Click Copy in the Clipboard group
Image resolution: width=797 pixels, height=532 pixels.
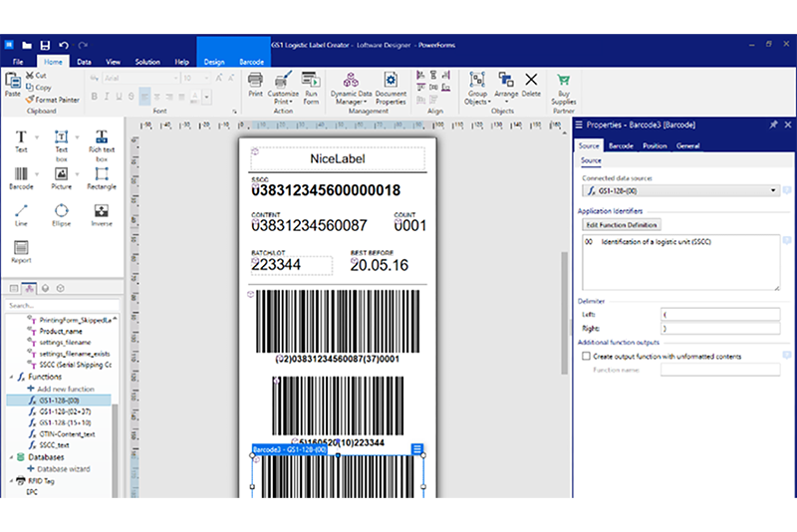tap(38, 88)
